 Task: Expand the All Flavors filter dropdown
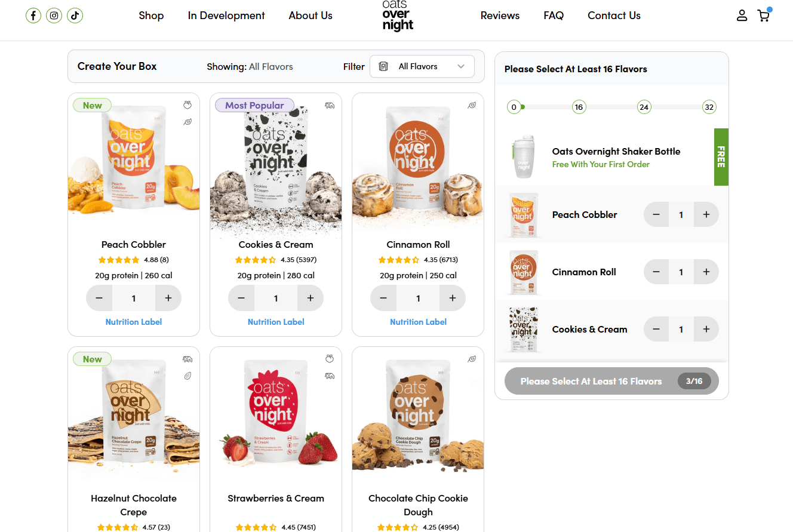pos(422,66)
